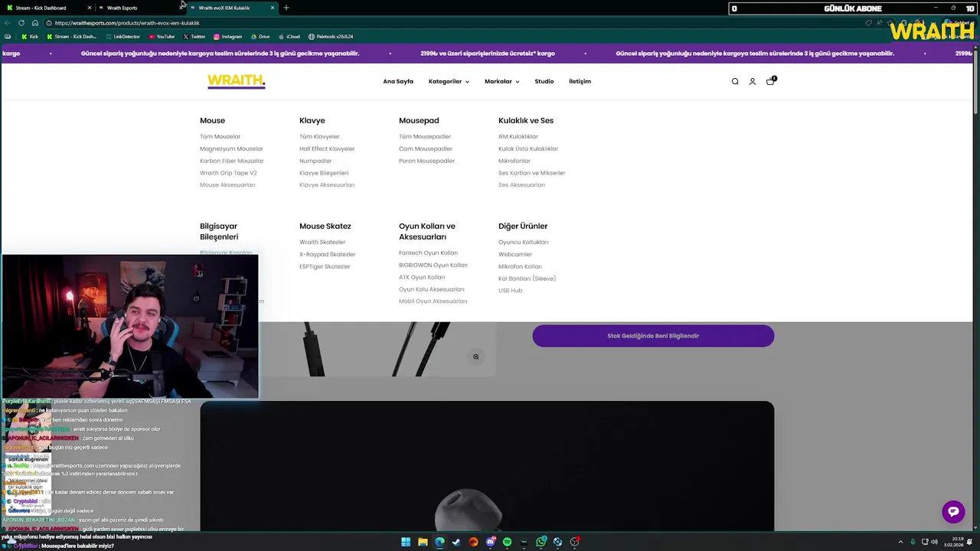980x551 pixels.
Task: Open Wraith Skatezler link
Action: click(322, 242)
